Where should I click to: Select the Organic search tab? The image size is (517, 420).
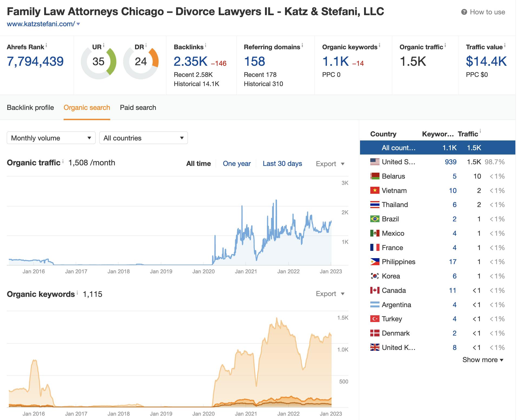[x=87, y=107]
